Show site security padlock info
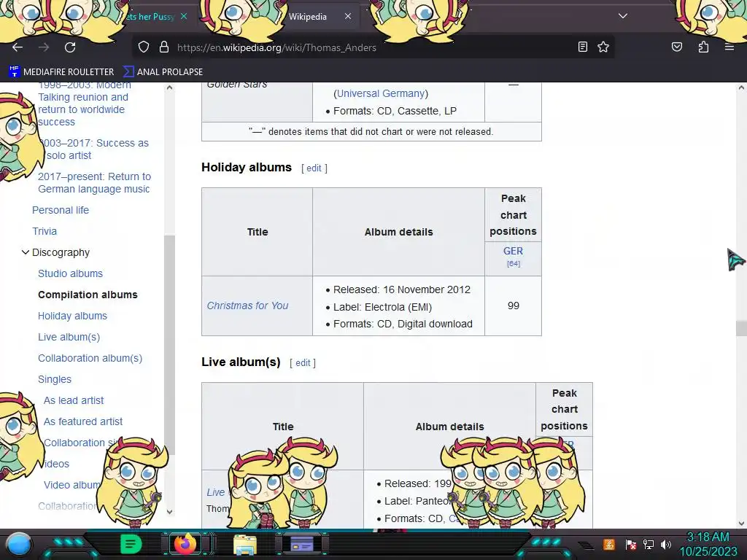Image resolution: width=747 pixels, height=560 pixels. (x=164, y=47)
